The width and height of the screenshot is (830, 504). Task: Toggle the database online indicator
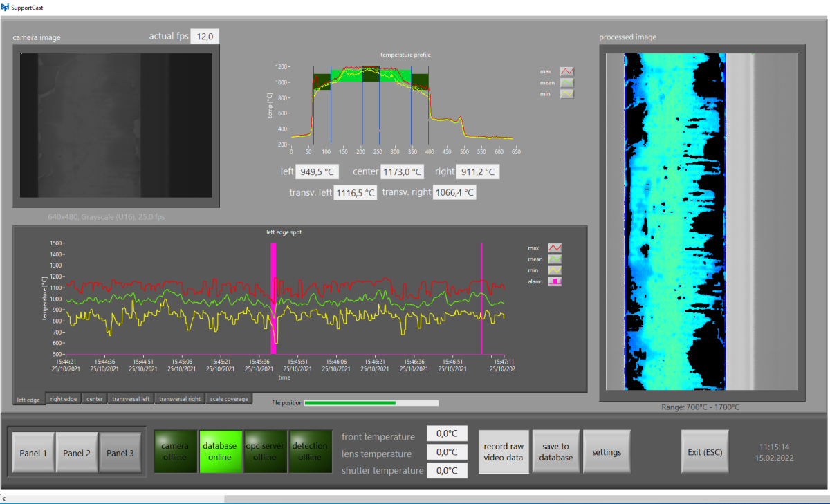(x=221, y=451)
